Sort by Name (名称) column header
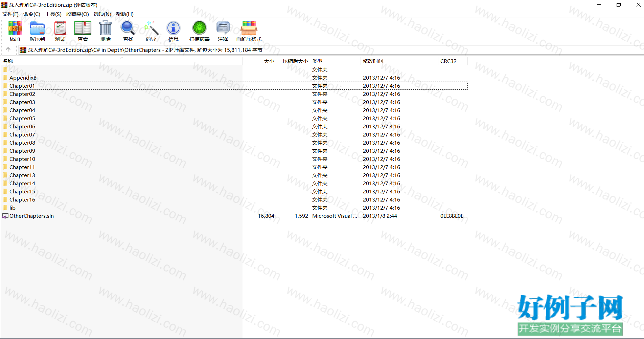Viewport: 644px width, 339px height. point(121,61)
